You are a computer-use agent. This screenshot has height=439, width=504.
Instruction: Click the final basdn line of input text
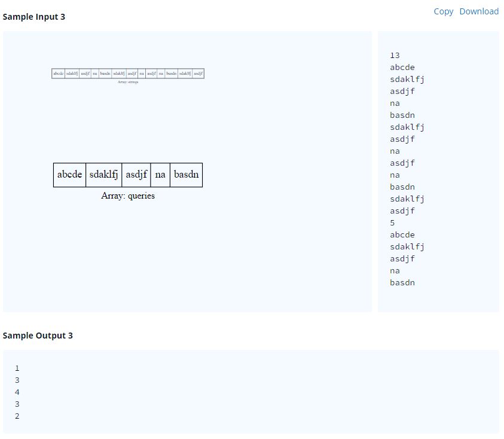click(402, 283)
